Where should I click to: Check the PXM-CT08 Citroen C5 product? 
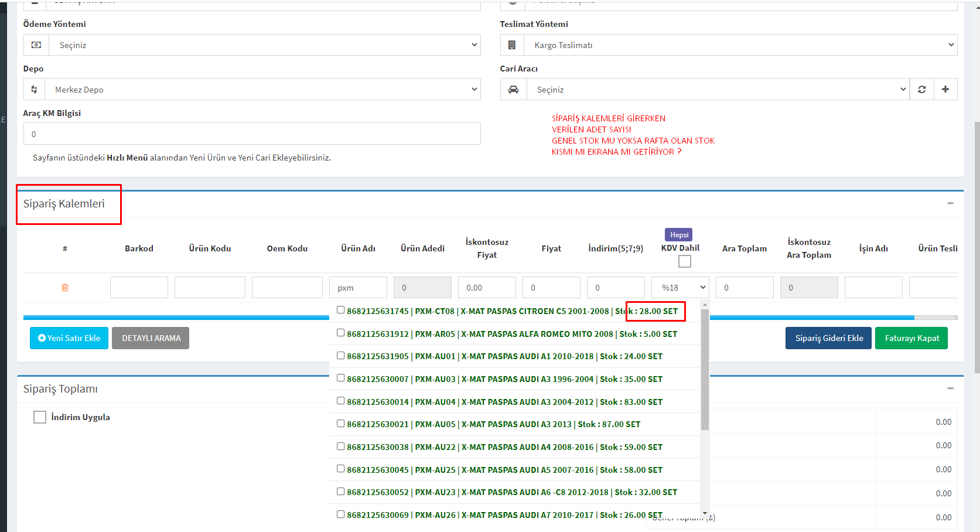pyautogui.click(x=340, y=310)
